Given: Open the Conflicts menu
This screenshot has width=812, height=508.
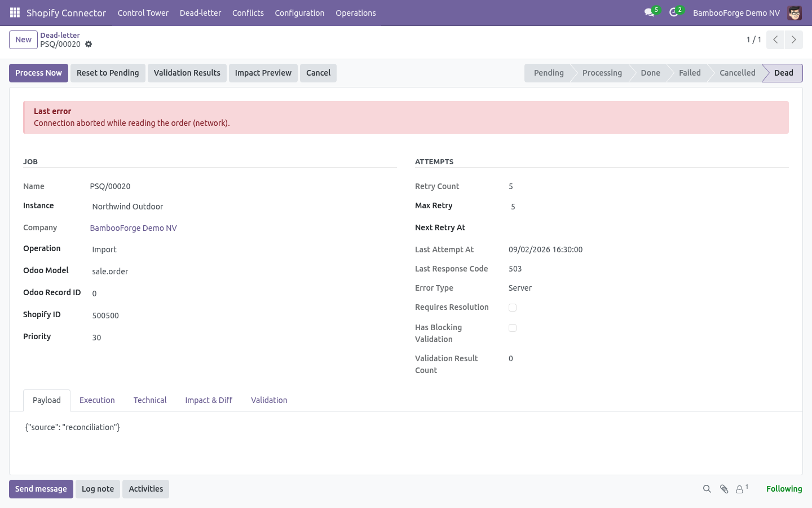Looking at the screenshot, I should [x=248, y=13].
